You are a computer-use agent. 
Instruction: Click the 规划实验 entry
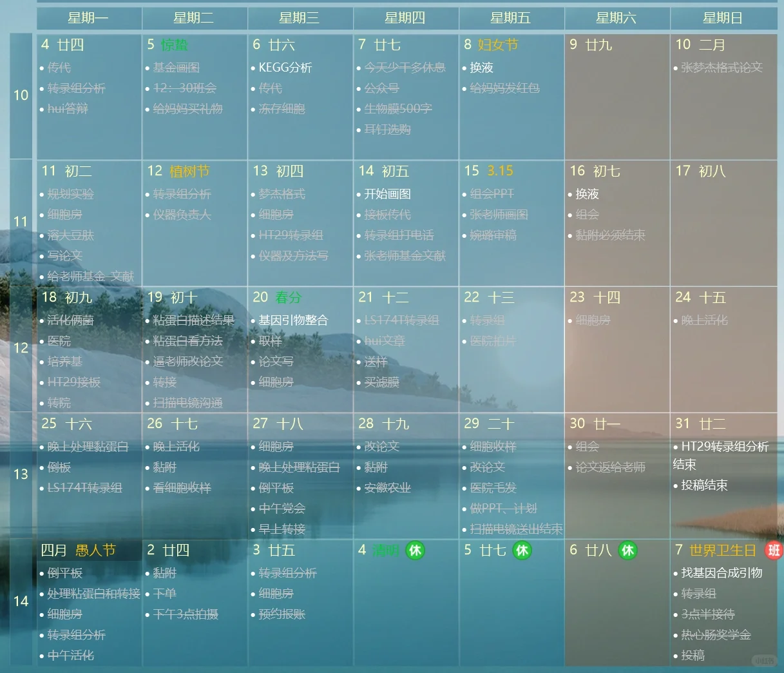71,193
